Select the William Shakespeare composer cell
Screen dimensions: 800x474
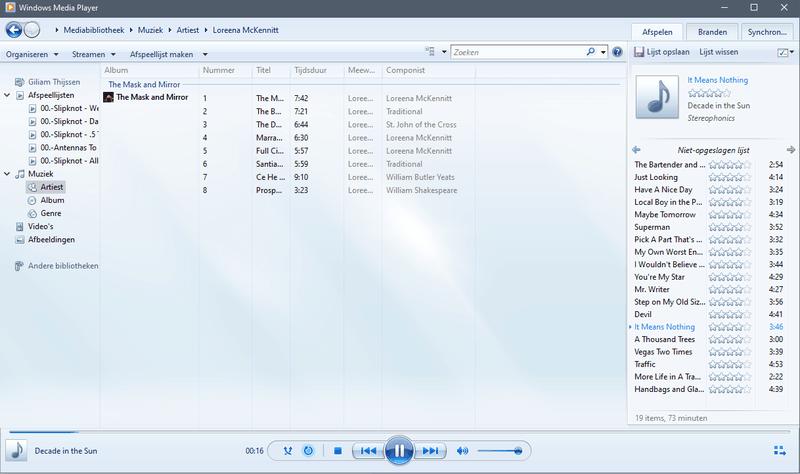click(421, 190)
